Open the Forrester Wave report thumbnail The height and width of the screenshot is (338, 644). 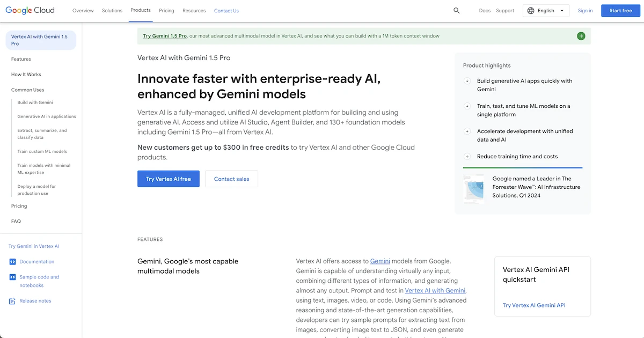click(x=473, y=188)
